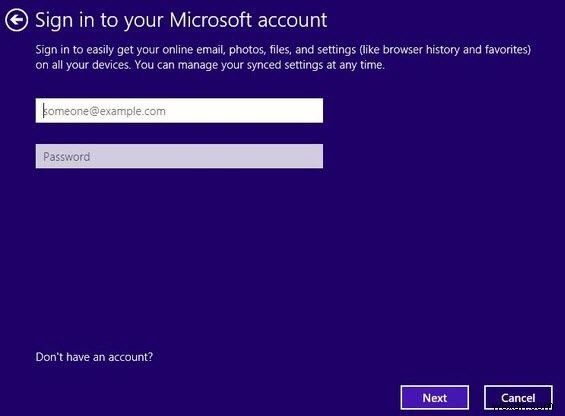Dismiss the sign-in with Cancel
Viewport: 565px width, 416px height.
(518, 398)
